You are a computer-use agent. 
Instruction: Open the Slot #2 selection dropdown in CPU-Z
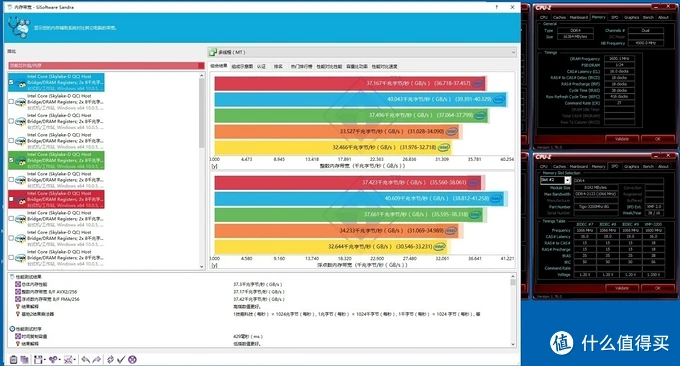point(567,180)
